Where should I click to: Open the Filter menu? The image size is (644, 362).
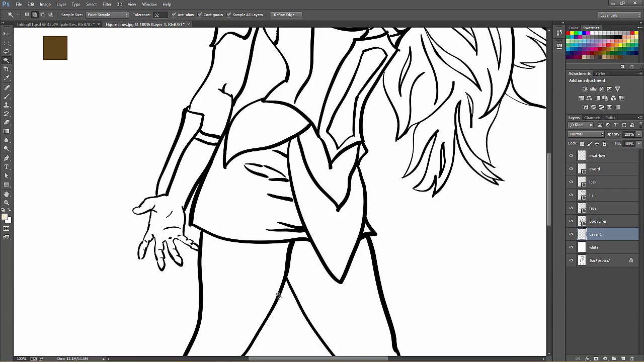(107, 4)
